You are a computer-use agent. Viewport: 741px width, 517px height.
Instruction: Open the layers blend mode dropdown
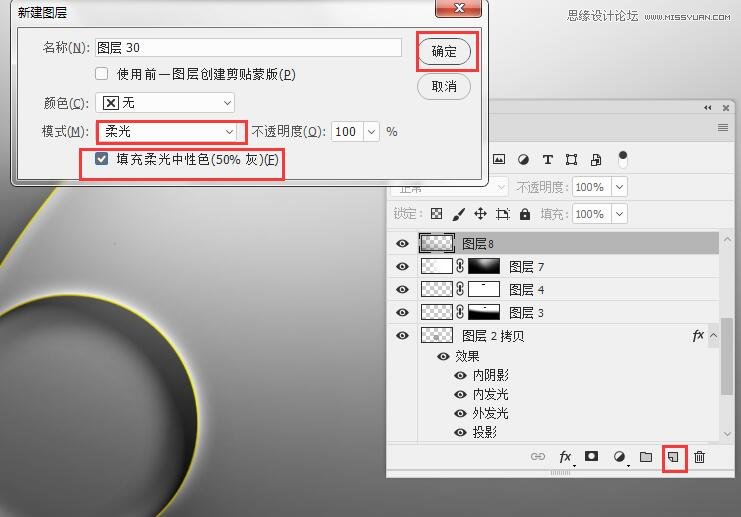(449, 188)
